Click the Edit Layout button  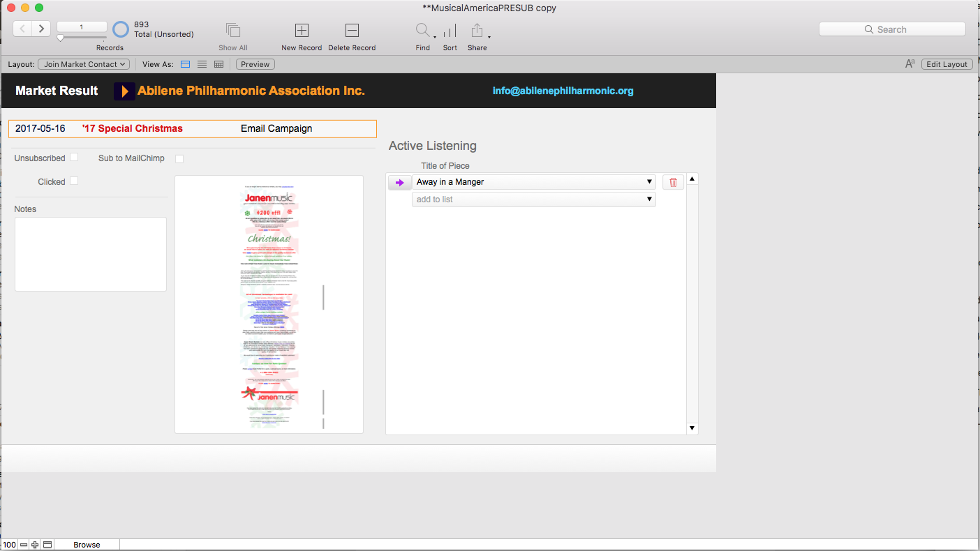point(947,64)
